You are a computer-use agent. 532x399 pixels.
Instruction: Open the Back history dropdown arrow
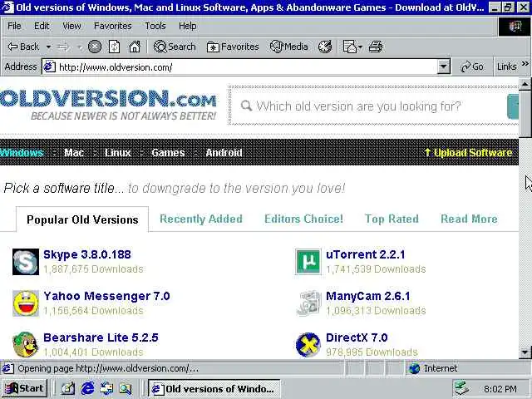(x=48, y=47)
